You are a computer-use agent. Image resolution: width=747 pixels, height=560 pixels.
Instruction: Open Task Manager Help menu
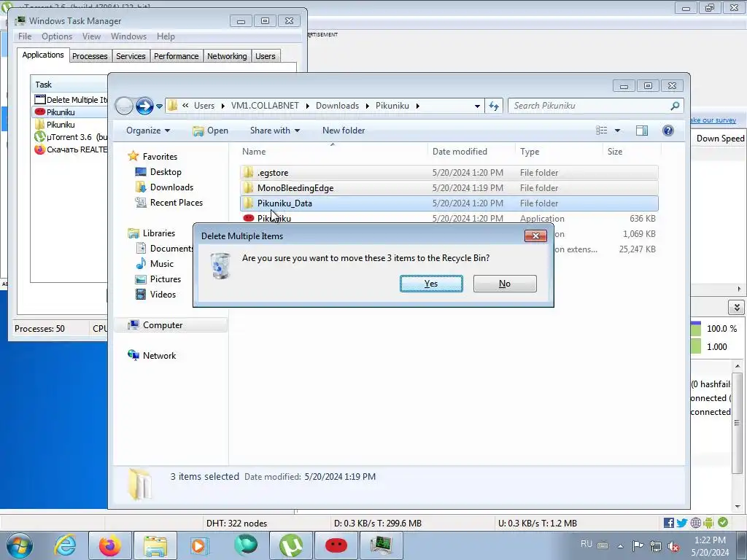(166, 36)
